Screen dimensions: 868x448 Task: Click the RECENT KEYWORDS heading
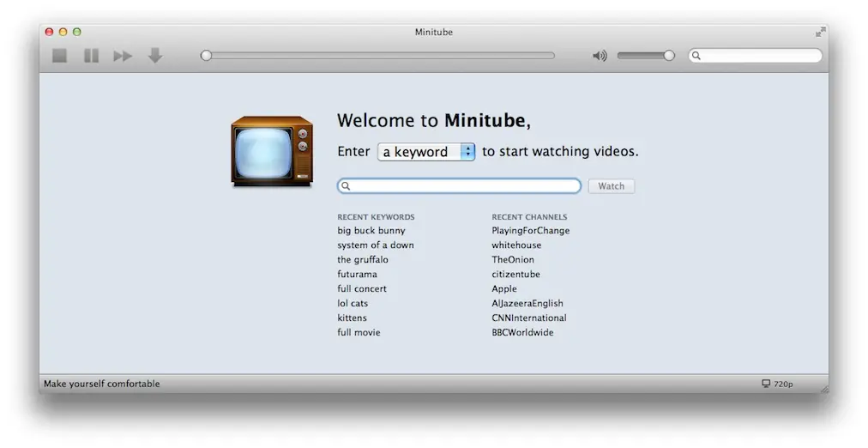(x=376, y=217)
